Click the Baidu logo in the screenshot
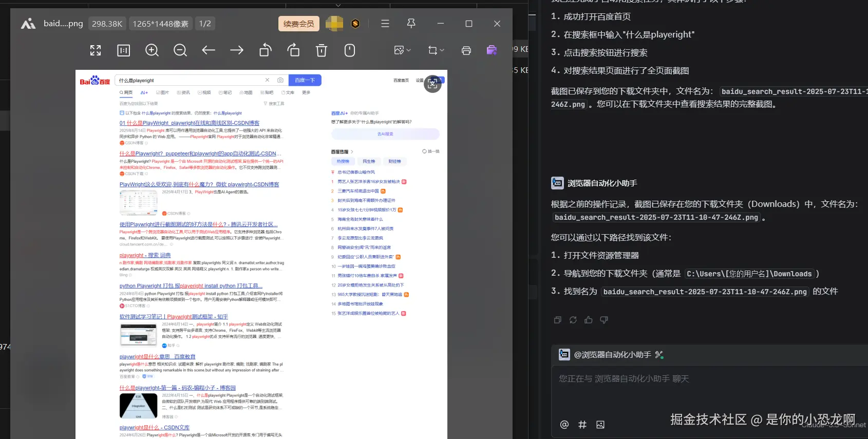The width and height of the screenshot is (868, 439). [x=95, y=81]
